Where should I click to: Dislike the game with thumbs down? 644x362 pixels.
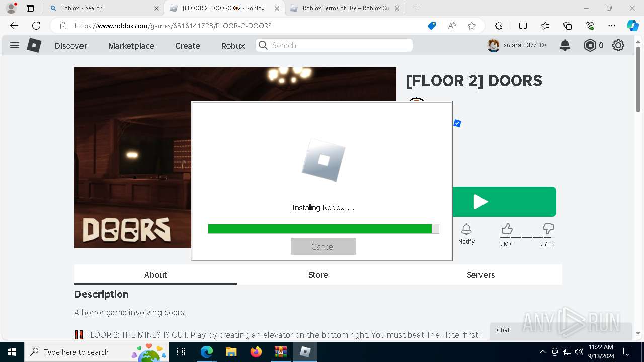coord(548,230)
